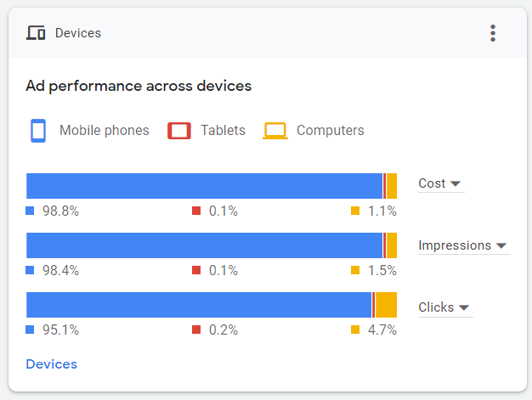Open the three-dot more options menu

493,33
